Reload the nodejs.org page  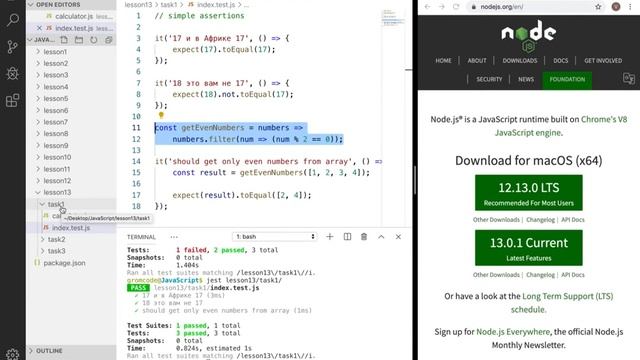(456, 7)
